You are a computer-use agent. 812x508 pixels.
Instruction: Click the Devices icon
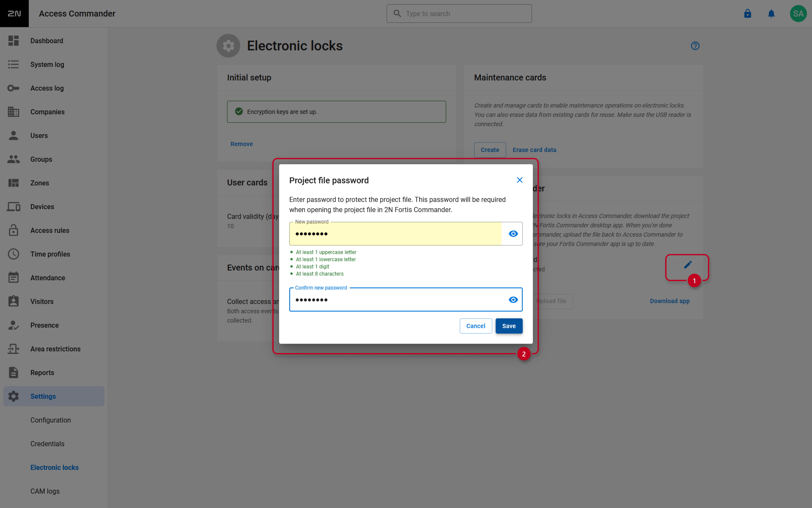click(13, 207)
